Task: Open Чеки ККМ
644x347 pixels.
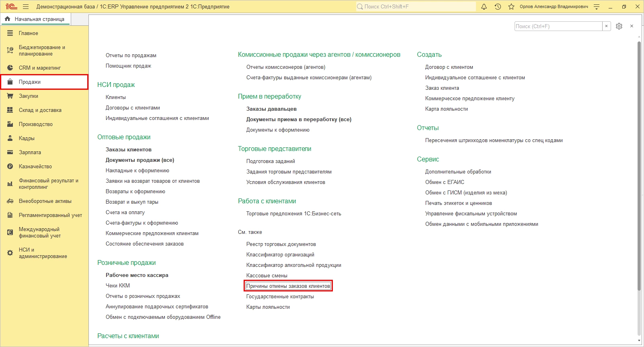Action: pyautogui.click(x=118, y=285)
